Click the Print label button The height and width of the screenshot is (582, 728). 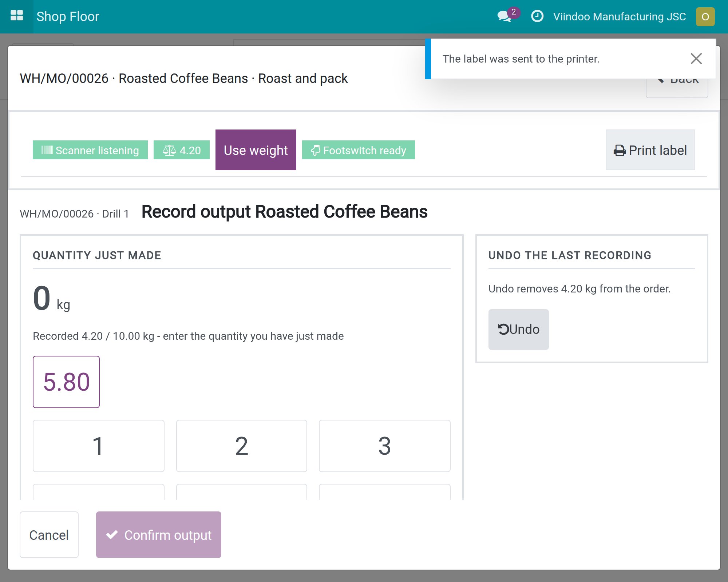click(650, 150)
